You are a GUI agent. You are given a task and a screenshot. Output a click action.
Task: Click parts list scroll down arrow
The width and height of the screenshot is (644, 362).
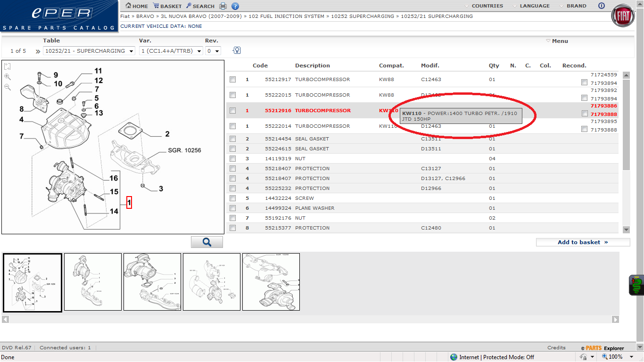tap(627, 230)
